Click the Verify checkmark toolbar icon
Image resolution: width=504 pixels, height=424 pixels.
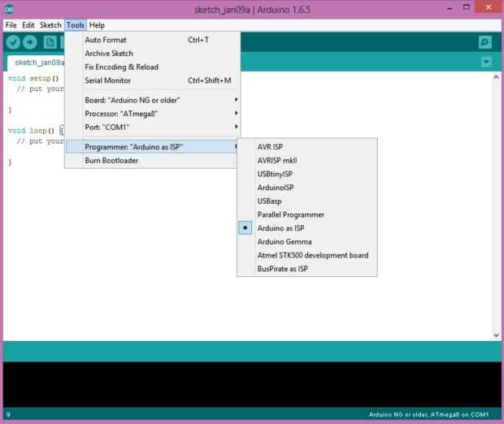(x=13, y=42)
